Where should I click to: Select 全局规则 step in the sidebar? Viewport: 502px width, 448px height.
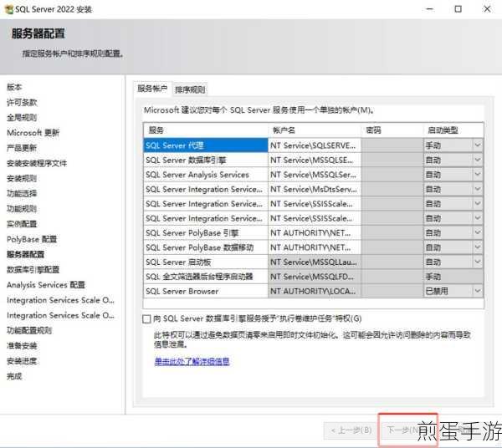tap(22, 117)
